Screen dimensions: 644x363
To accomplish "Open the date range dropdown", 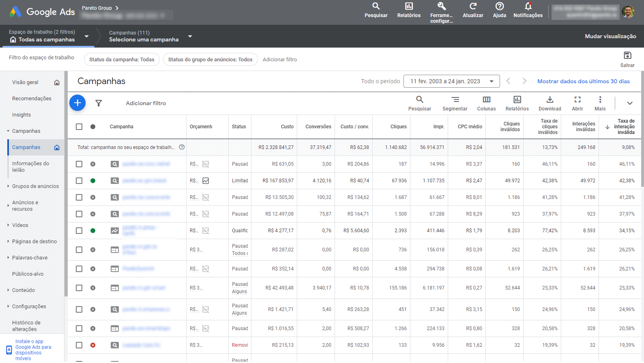I will [x=452, y=81].
